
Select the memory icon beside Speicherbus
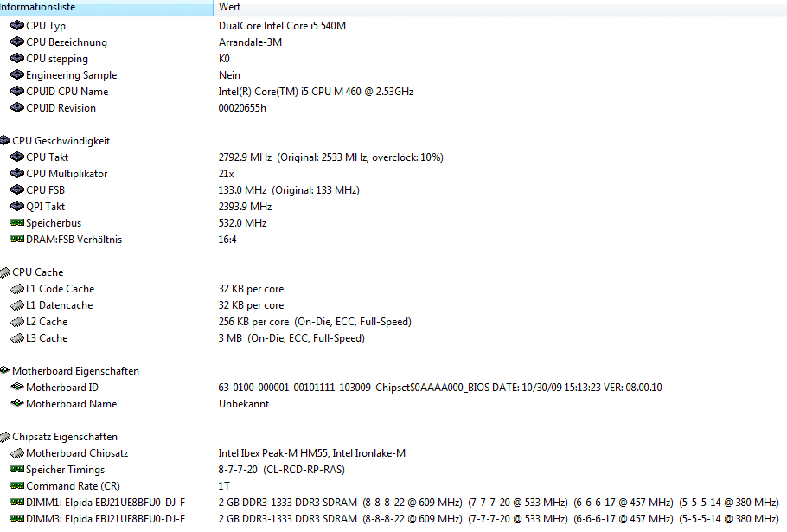[17, 222]
